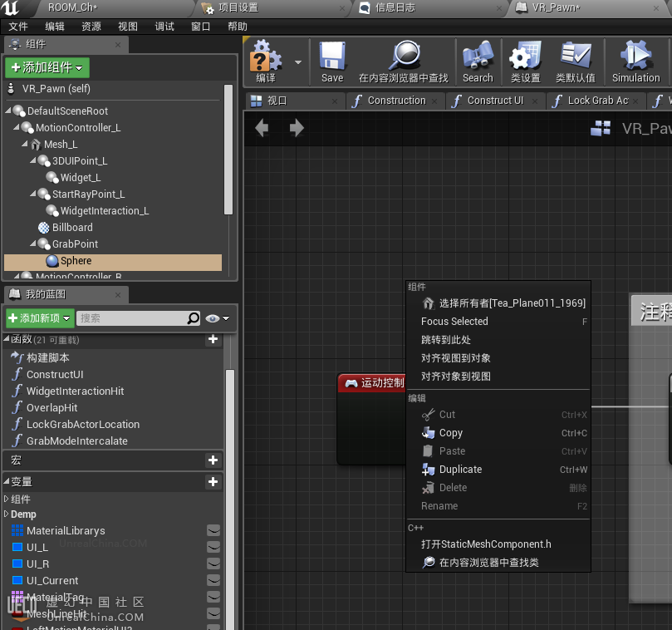
Task: Collapse the GrabPoint tree node
Action: coord(33,244)
